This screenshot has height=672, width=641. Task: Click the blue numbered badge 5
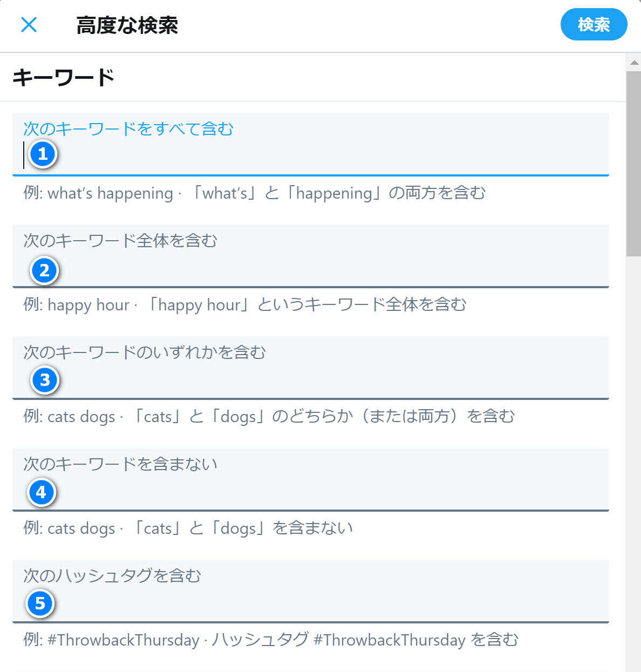click(x=40, y=604)
